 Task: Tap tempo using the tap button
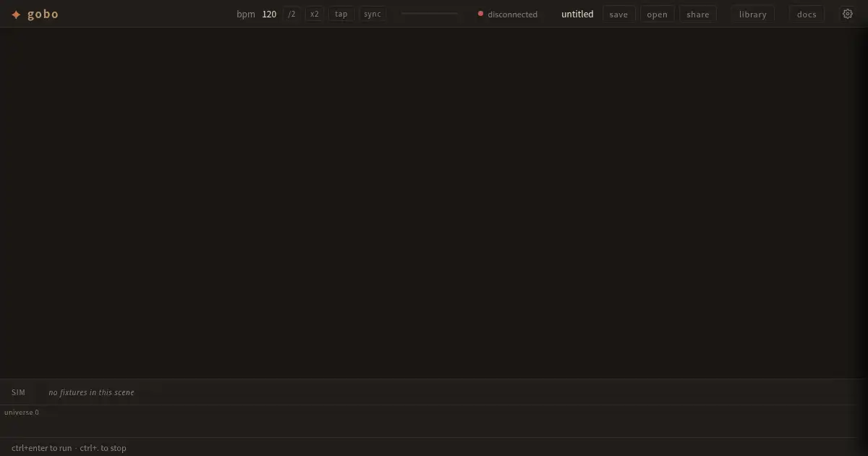(x=341, y=14)
